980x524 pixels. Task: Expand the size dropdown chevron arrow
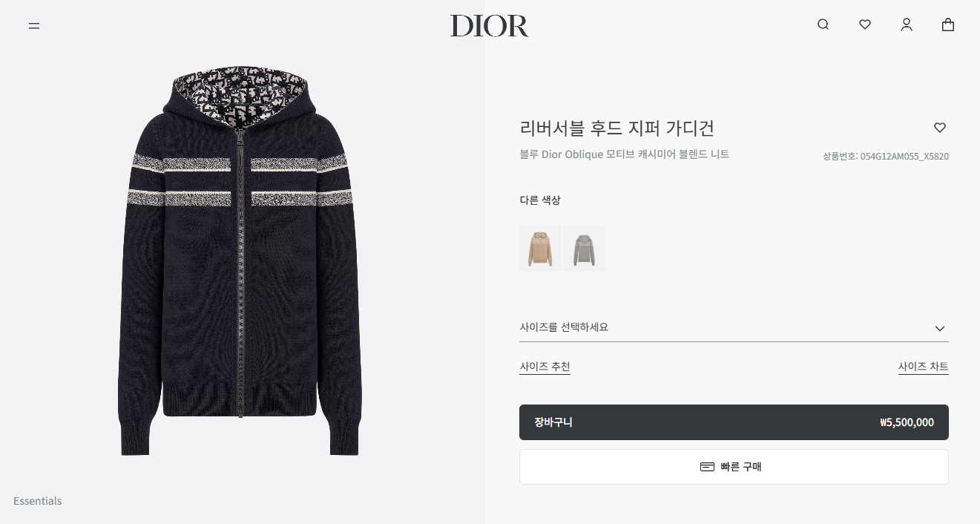click(x=940, y=328)
